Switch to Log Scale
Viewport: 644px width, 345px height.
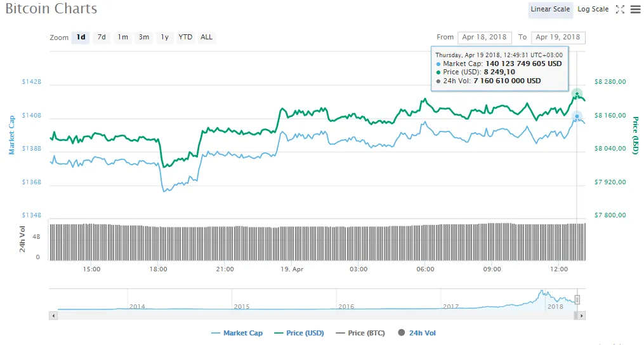(593, 10)
